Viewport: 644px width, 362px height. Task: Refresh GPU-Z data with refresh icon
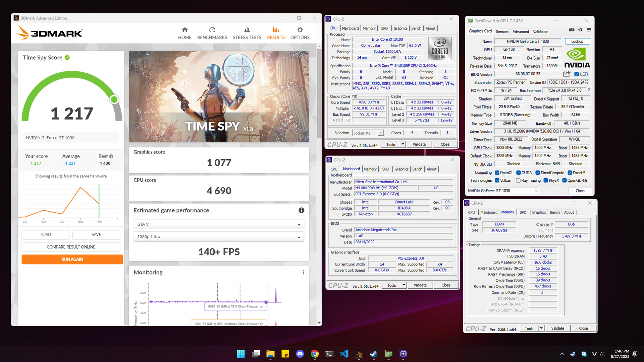(x=580, y=30)
